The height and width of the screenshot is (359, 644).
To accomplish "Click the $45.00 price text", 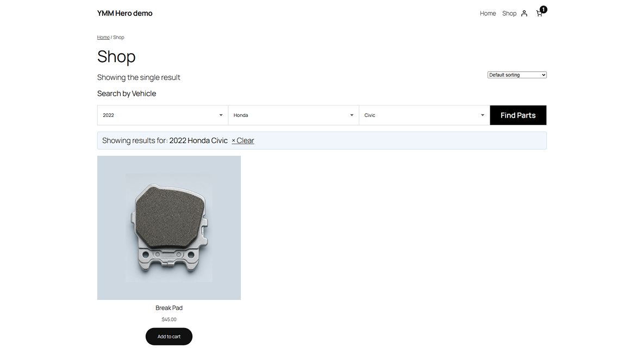I will pyautogui.click(x=169, y=319).
